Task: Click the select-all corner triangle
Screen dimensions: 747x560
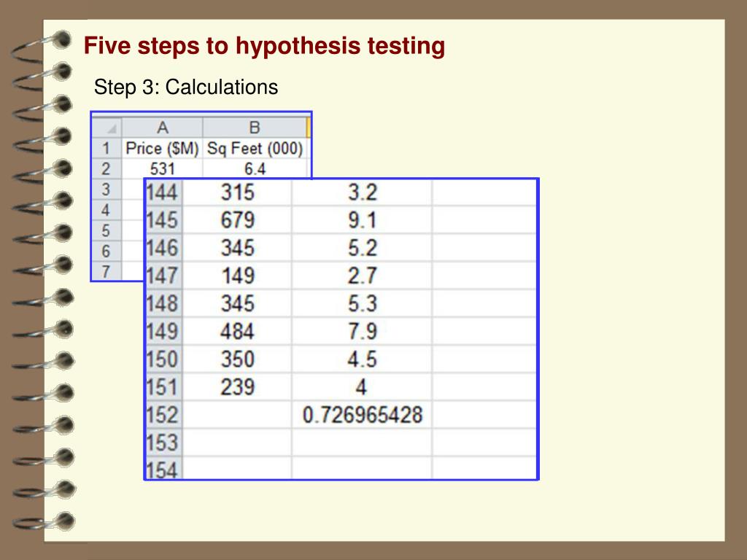Action: tap(107, 128)
